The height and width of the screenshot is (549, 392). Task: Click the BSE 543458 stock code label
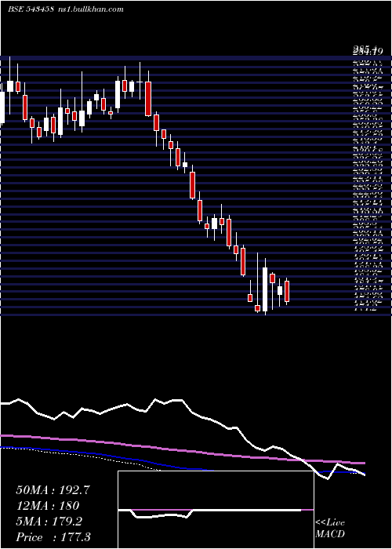point(31,9)
